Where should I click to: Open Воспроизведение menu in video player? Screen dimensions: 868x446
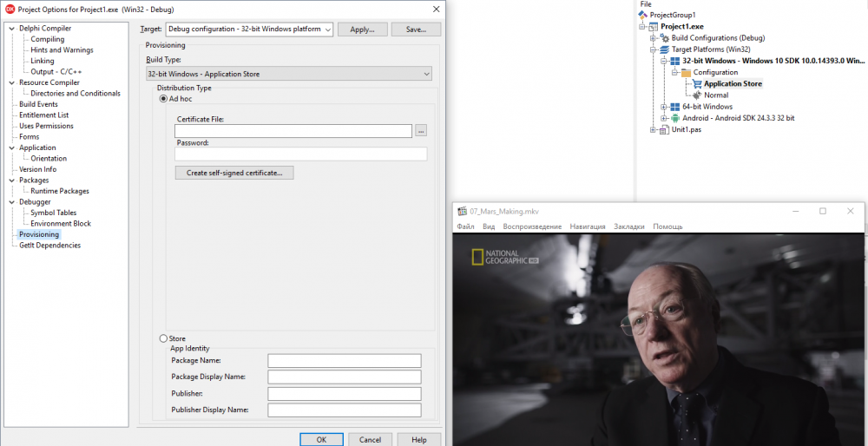click(533, 226)
